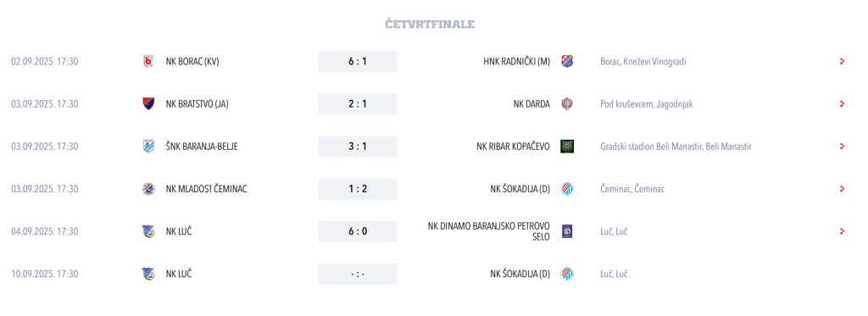Click the NK Mladost Čeminac crest

coord(147,189)
